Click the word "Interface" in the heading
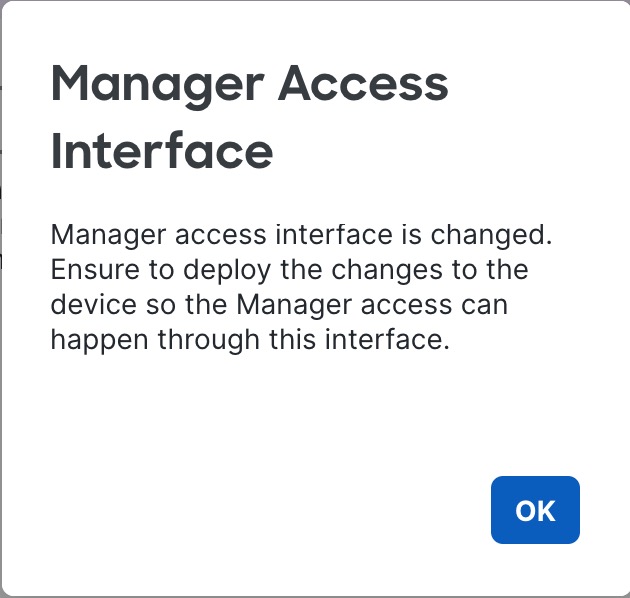Screen dimensions: 630x598 [x=162, y=152]
